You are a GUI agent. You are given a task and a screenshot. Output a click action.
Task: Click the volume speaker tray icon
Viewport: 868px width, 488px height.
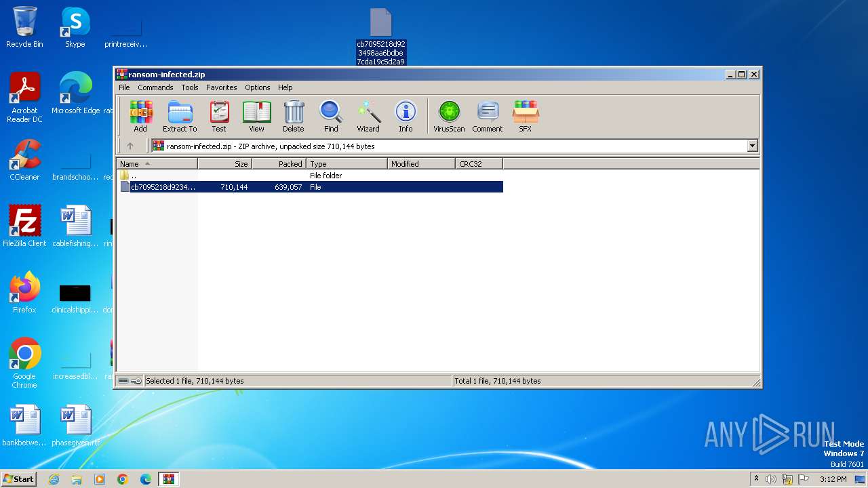point(771,479)
